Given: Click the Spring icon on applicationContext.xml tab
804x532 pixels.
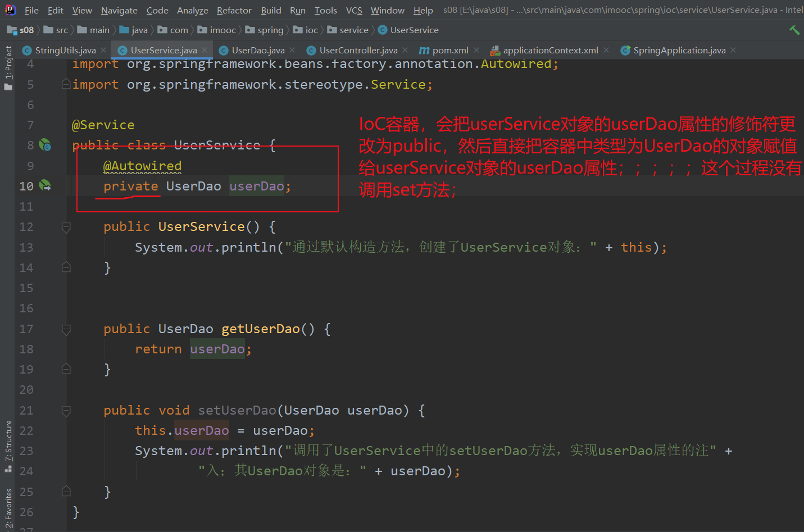Looking at the screenshot, I should click(x=495, y=49).
